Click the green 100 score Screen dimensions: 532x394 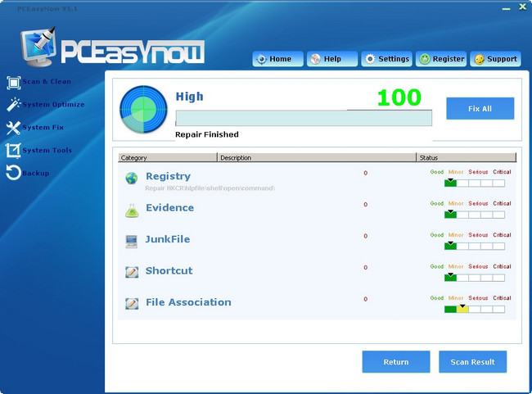pos(399,97)
